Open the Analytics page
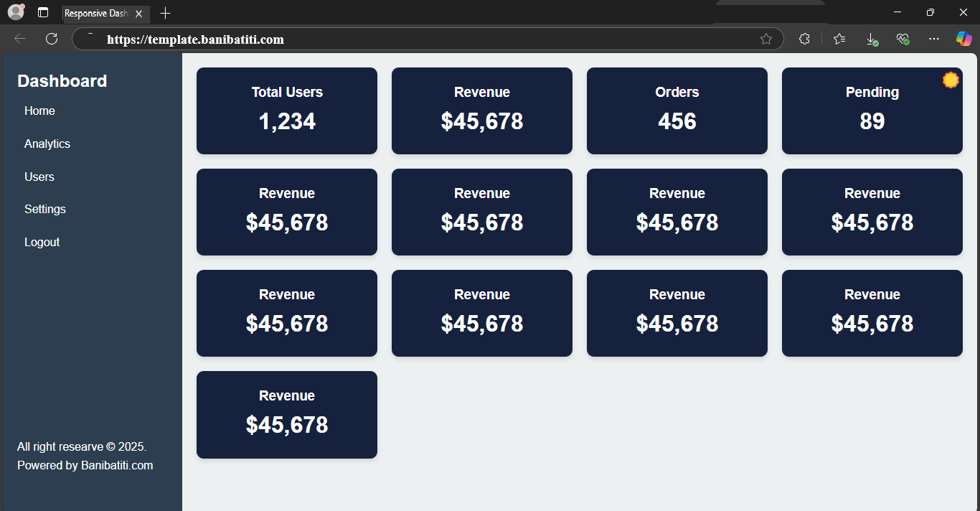The height and width of the screenshot is (511, 980). (x=47, y=144)
